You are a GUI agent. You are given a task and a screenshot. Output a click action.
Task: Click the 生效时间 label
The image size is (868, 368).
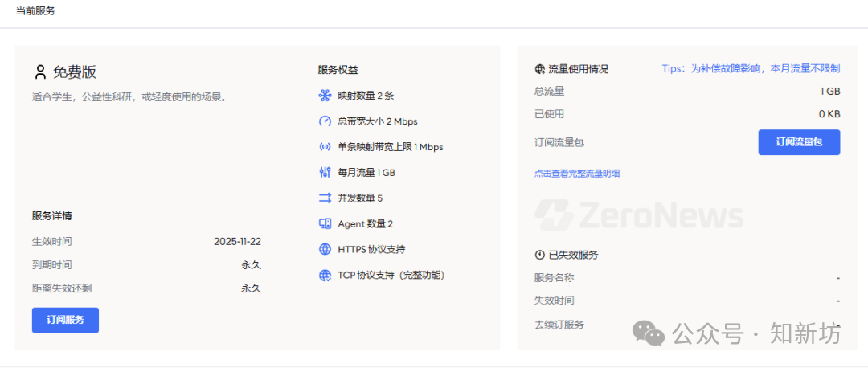tap(51, 241)
